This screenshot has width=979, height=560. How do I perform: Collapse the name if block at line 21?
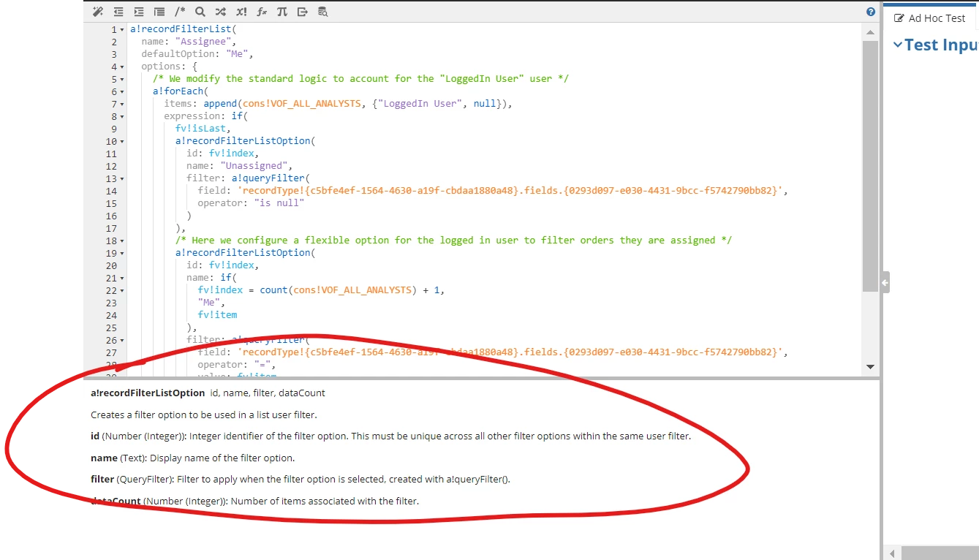122,279
